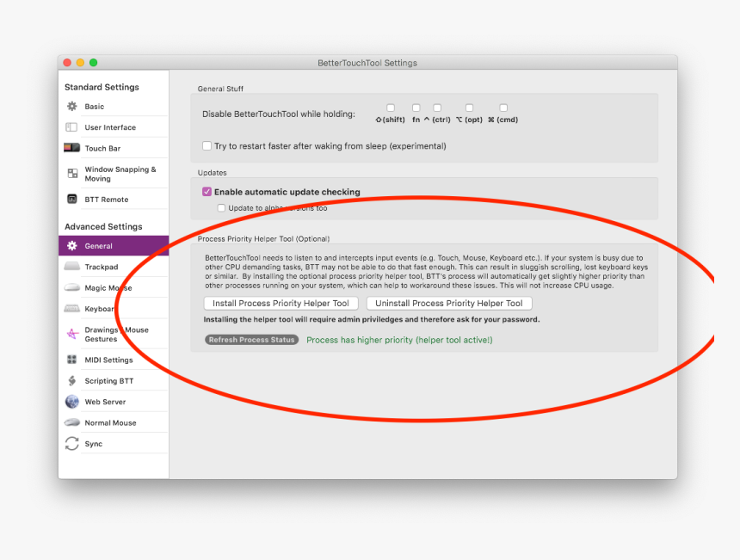Click the MIDI Settings icon

coord(71,360)
